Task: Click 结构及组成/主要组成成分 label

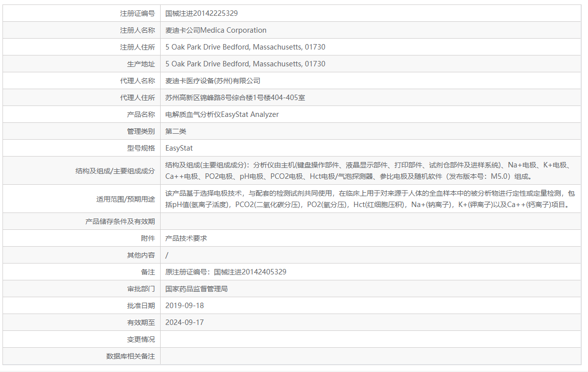Action: (115, 171)
